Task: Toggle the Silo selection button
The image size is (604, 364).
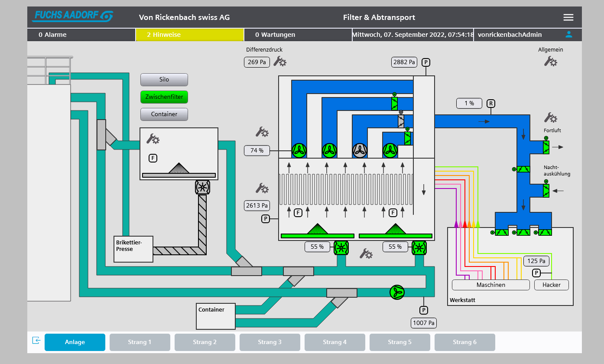Action: pyautogui.click(x=164, y=80)
